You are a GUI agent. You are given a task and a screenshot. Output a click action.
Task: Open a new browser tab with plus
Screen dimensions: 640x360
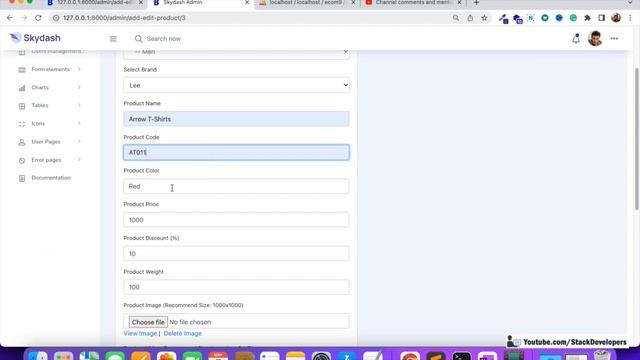click(476, 3)
